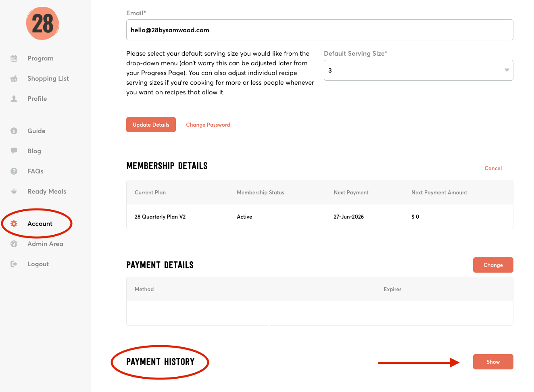Go to Shopping List menu item
Screen dimensions: 534x392
(48, 79)
